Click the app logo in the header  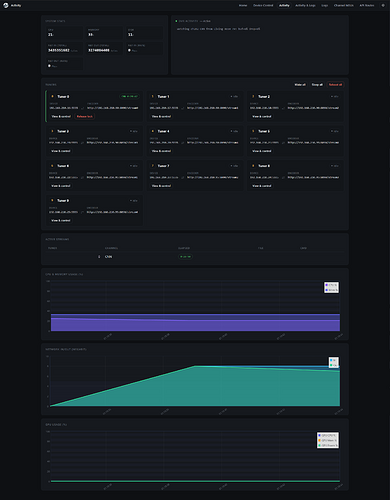click(x=6, y=5)
